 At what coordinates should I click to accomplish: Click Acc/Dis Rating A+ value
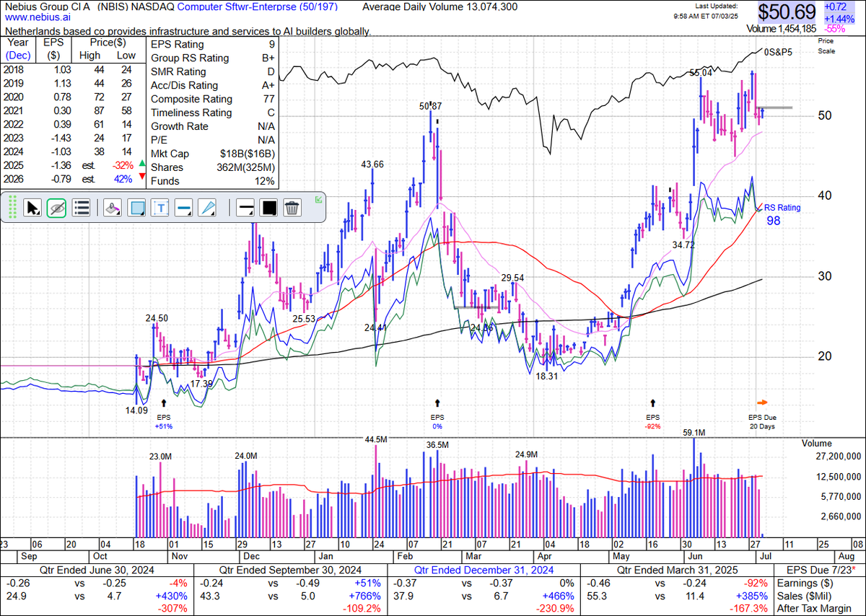268,85
